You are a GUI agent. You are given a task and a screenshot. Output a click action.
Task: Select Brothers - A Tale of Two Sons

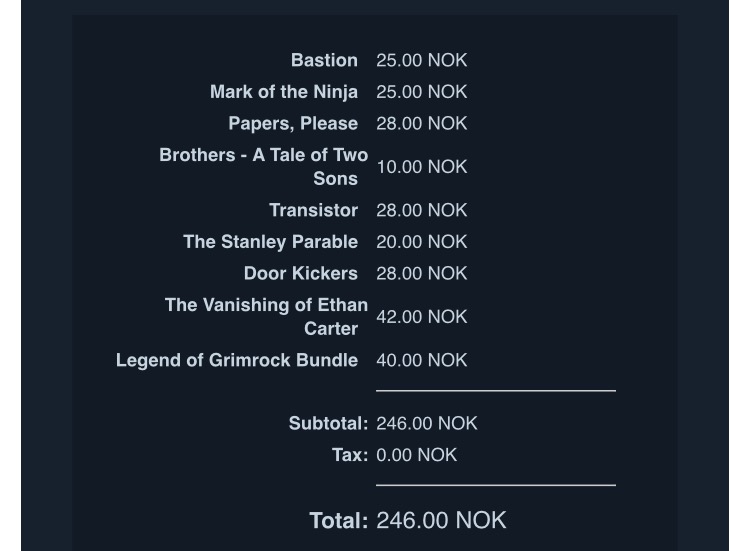click(x=264, y=166)
